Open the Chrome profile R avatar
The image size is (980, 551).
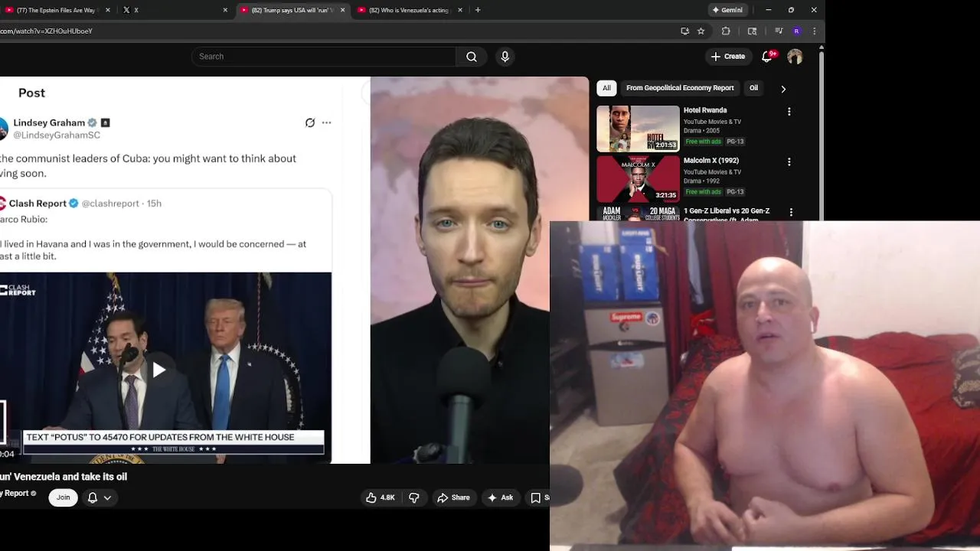point(797,31)
